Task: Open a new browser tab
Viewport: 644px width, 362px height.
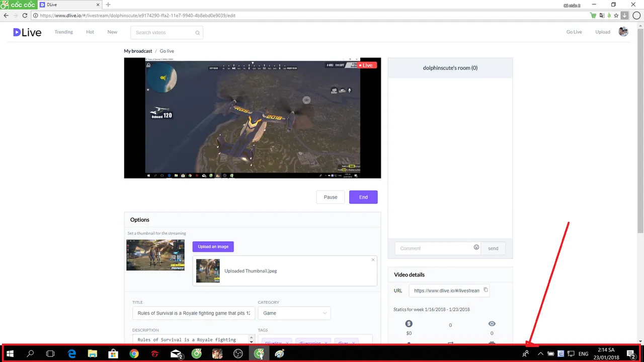Action: coord(108,5)
